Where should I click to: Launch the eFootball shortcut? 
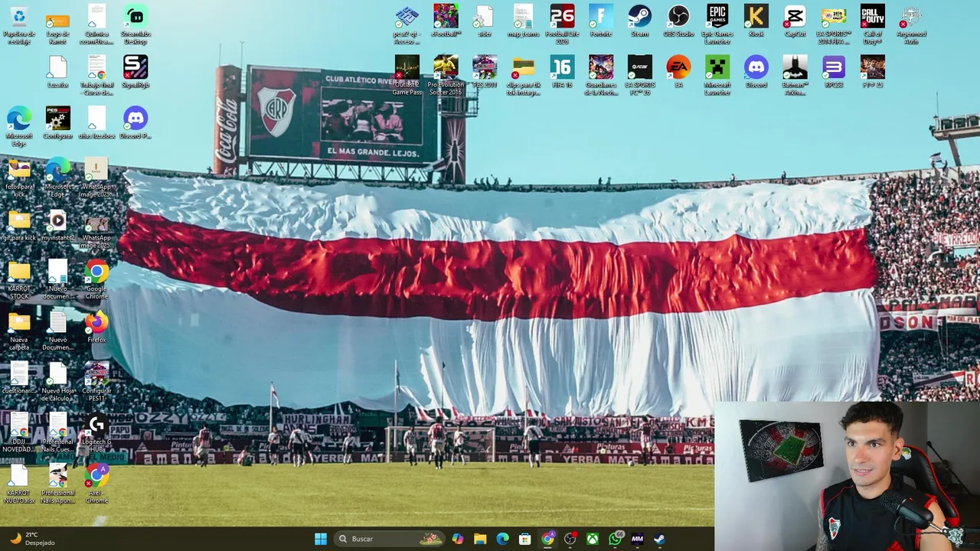click(x=446, y=21)
